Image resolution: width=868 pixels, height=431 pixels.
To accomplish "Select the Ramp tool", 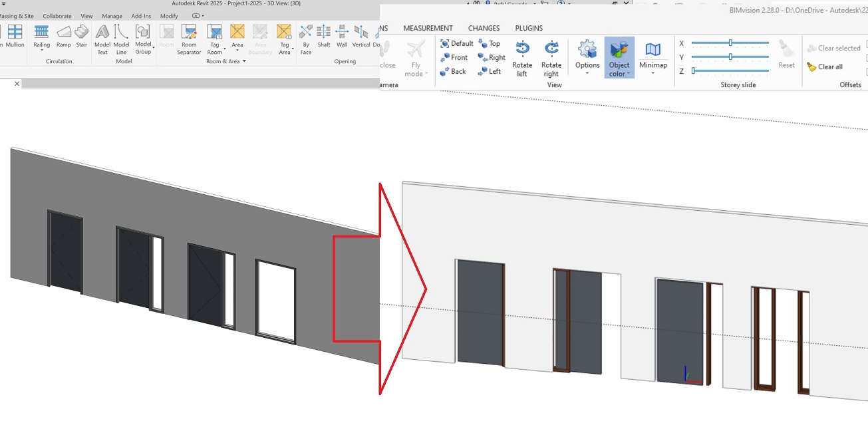I will (x=63, y=38).
